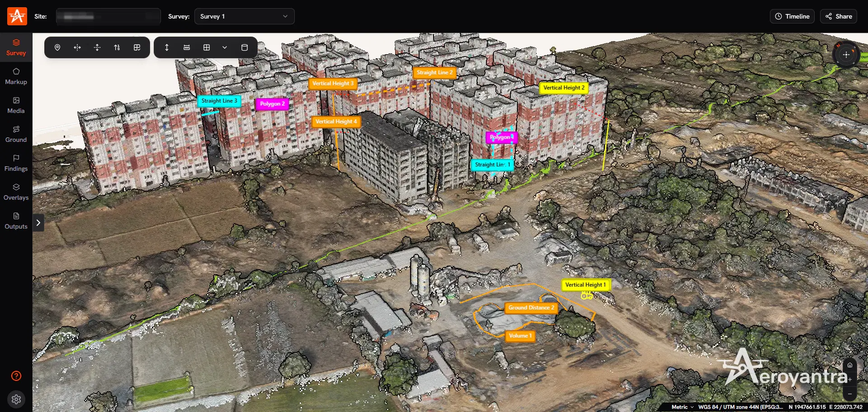Select the Vertical Height 3 label
Image resolution: width=868 pixels, height=412 pixels.
[x=333, y=84]
